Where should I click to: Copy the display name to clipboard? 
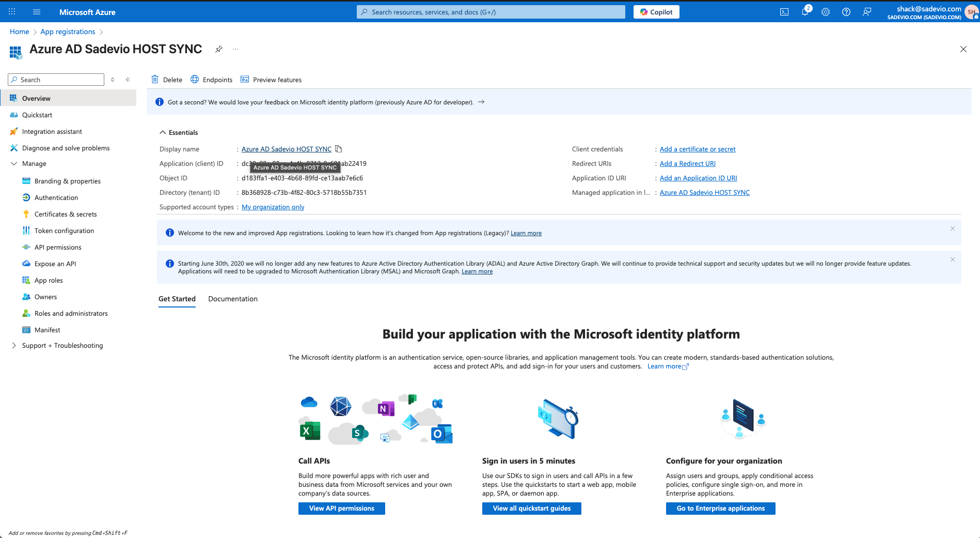pyautogui.click(x=339, y=149)
